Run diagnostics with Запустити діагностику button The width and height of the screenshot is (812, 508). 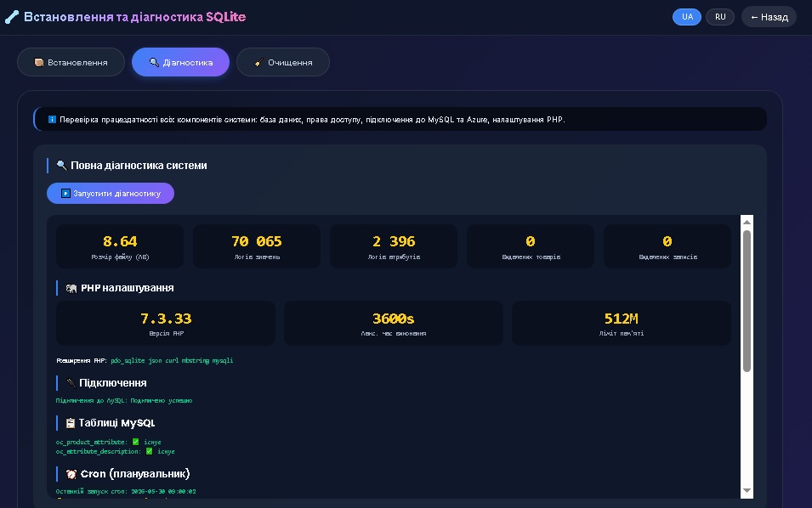pos(111,193)
